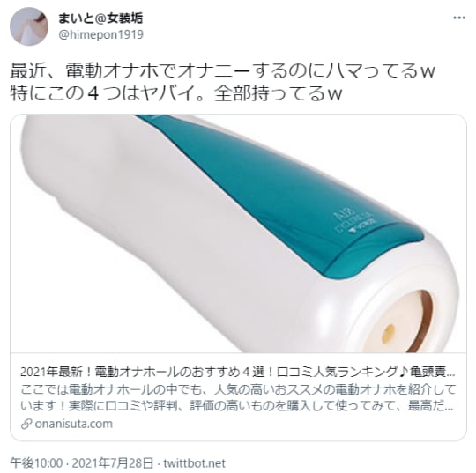Image resolution: width=476 pixels, height=473 pixels.
Task: Click the card description line starting with います
Action: (237, 406)
